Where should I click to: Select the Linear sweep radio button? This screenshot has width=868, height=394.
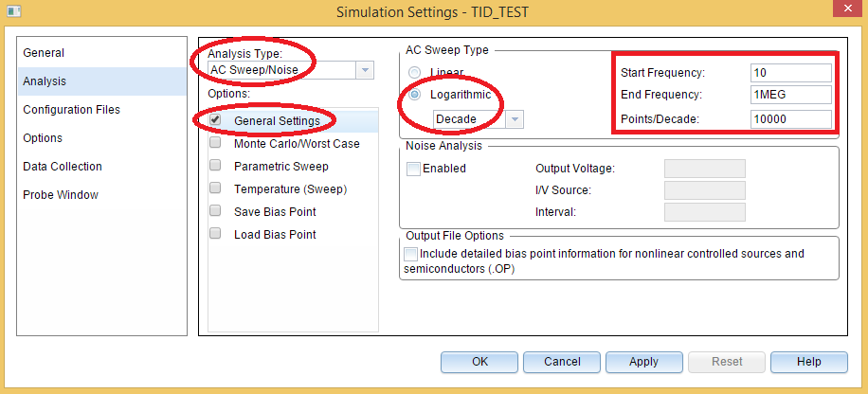coord(414,73)
